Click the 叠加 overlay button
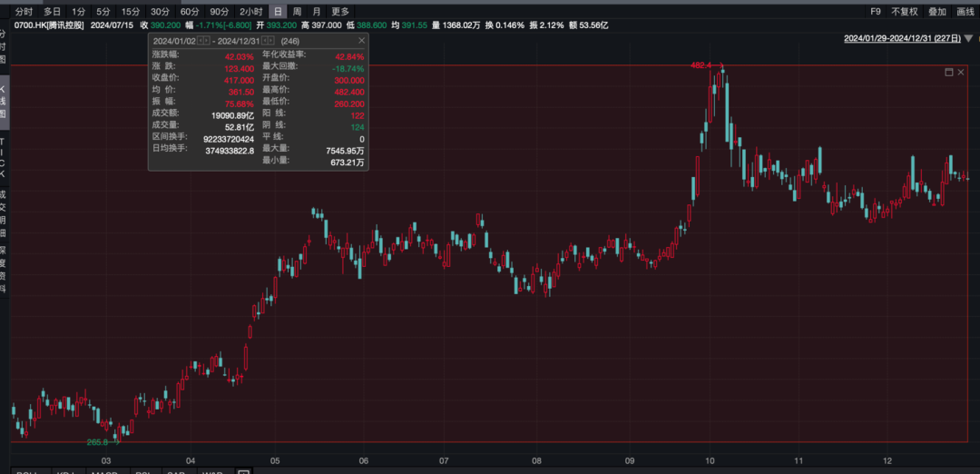 937,12
